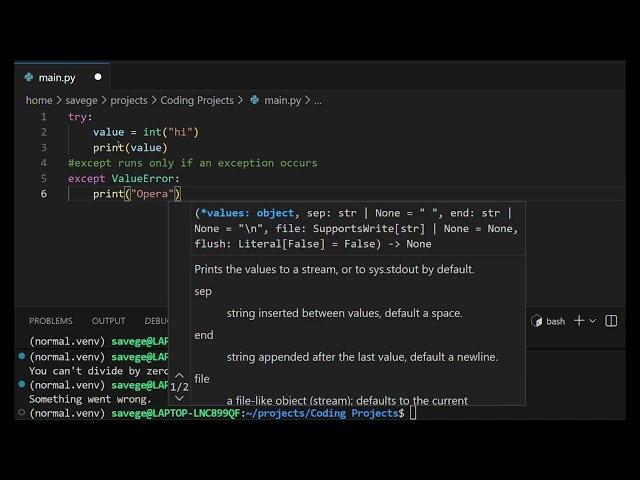Viewport: 640px width, 480px height.
Task: Click the 'projects' breadcrumb segment
Action: pos(129,100)
